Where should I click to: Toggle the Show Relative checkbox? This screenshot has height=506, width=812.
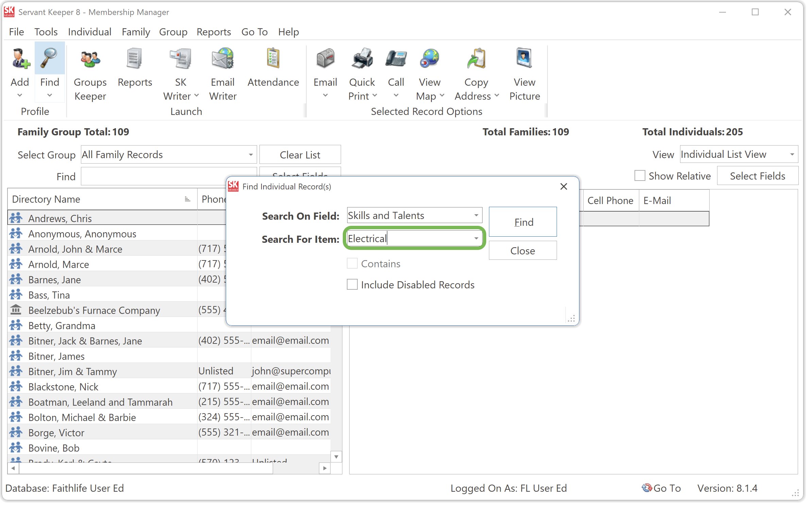click(640, 175)
